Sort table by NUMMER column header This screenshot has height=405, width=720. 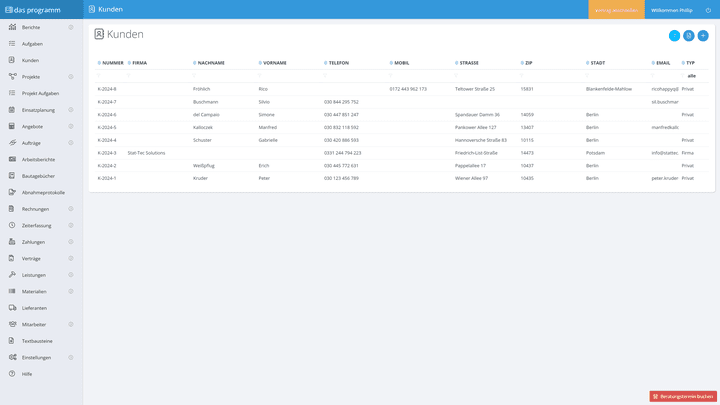point(112,63)
